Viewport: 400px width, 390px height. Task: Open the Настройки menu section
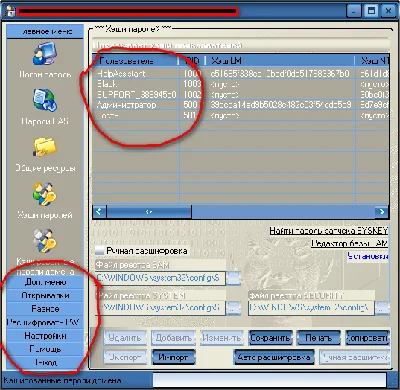(x=45, y=336)
